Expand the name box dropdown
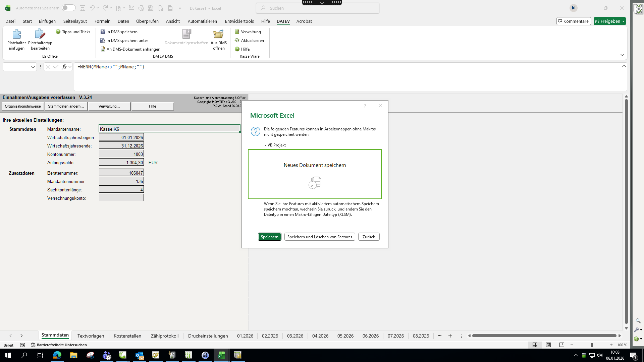 coord(33,67)
